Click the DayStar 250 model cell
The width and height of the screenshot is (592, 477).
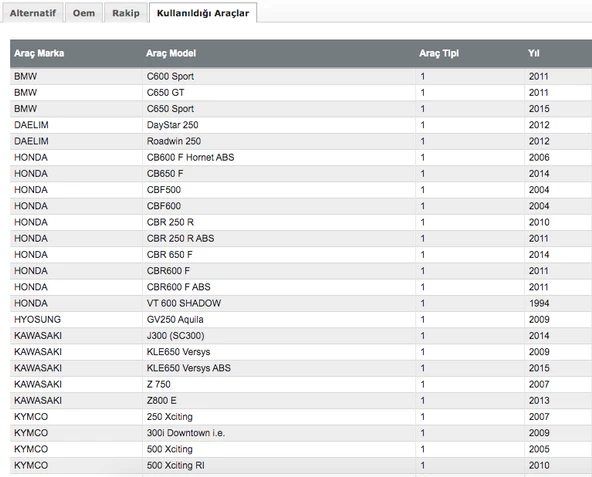point(279,125)
